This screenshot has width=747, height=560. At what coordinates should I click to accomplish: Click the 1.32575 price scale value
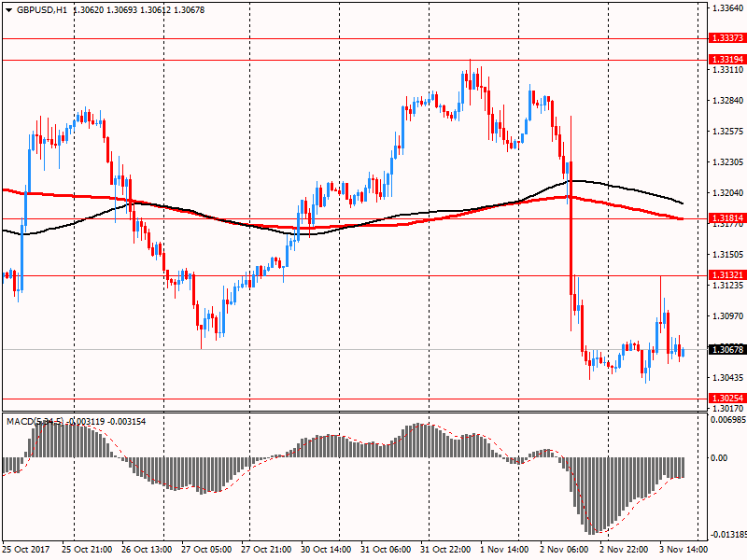[x=728, y=132]
